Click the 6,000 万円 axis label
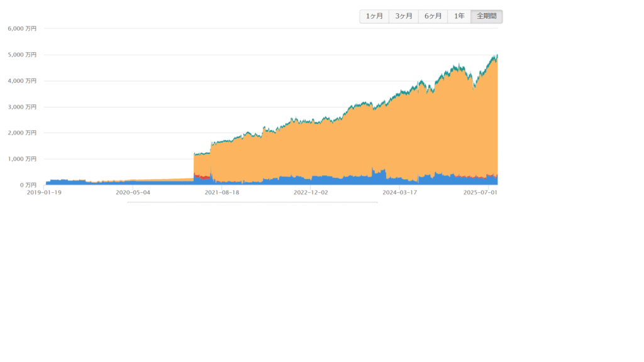The height and width of the screenshot is (362, 644). [x=22, y=29]
